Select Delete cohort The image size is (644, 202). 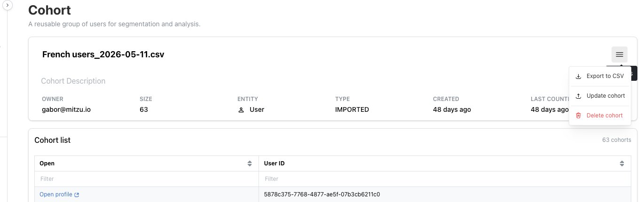click(x=600, y=116)
